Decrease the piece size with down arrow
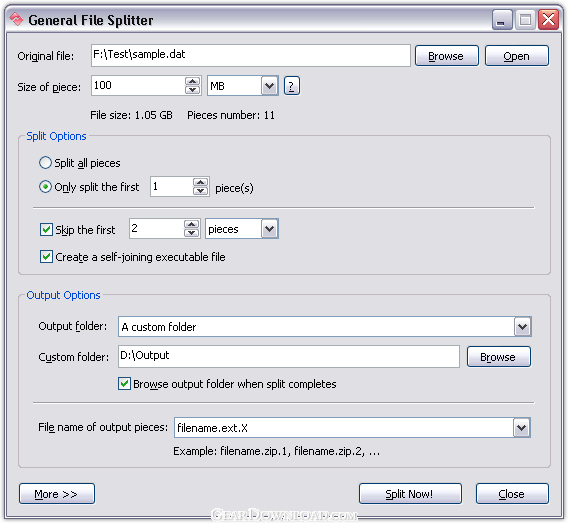 193,90
